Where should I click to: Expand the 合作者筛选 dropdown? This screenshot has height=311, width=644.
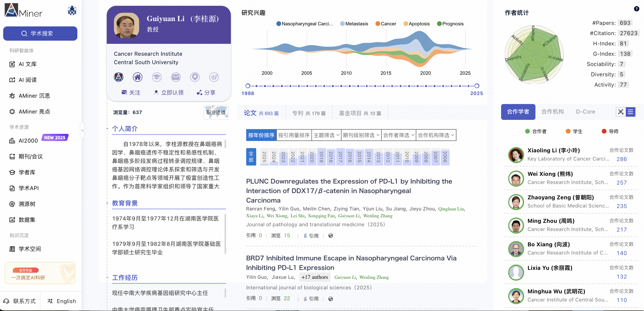398,135
